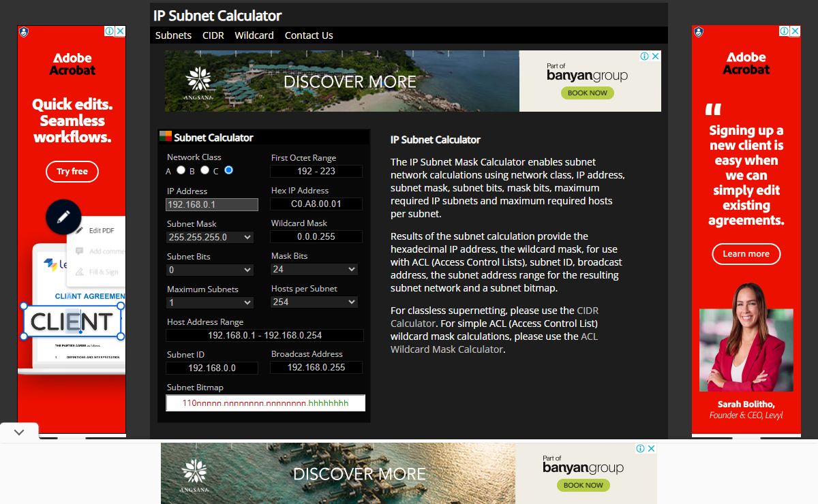The height and width of the screenshot is (504, 818).
Task: Click the Angsana logo in top banner
Action: (199, 83)
